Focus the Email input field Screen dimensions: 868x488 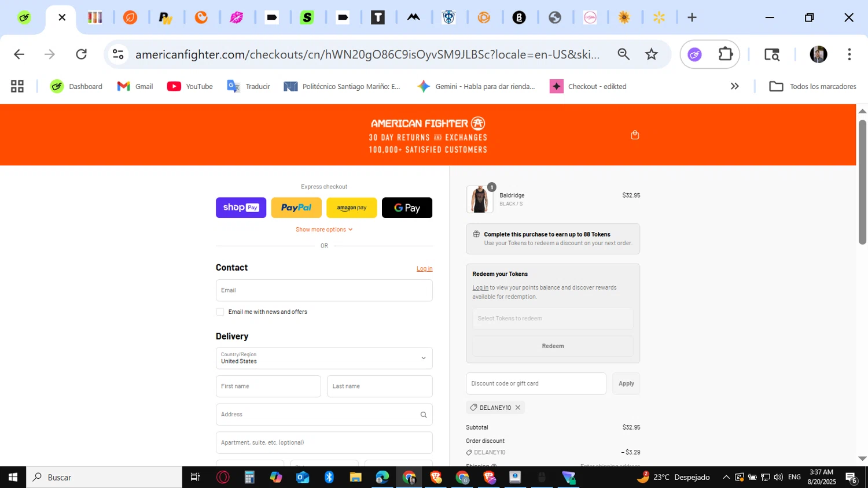coord(324,290)
